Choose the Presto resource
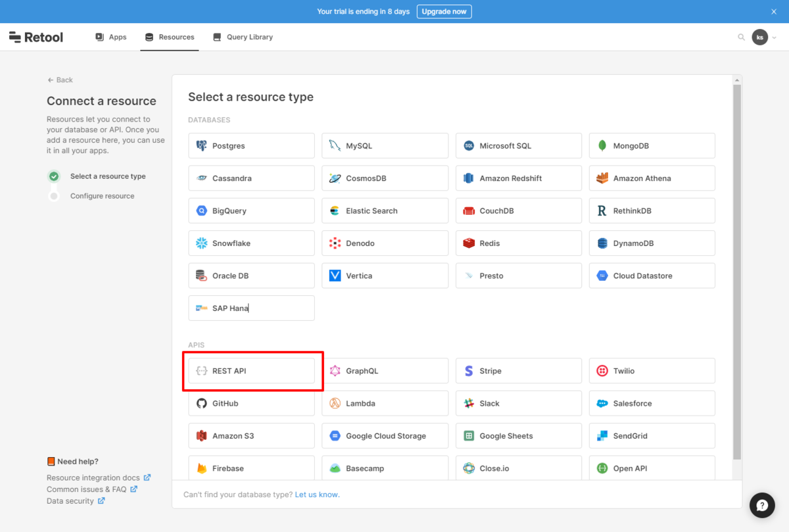The width and height of the screenshot is (789, 532). coord(519,276)
